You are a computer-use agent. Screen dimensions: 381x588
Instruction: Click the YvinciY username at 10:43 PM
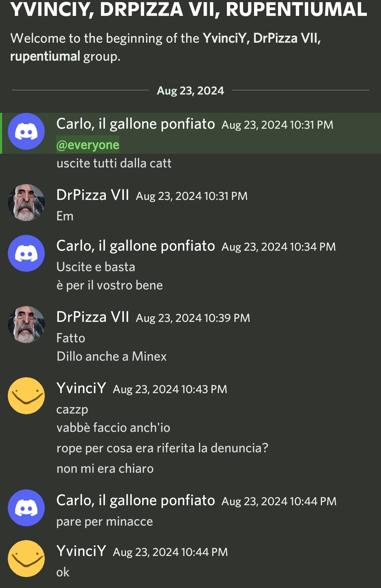click(x=81, y=388)
